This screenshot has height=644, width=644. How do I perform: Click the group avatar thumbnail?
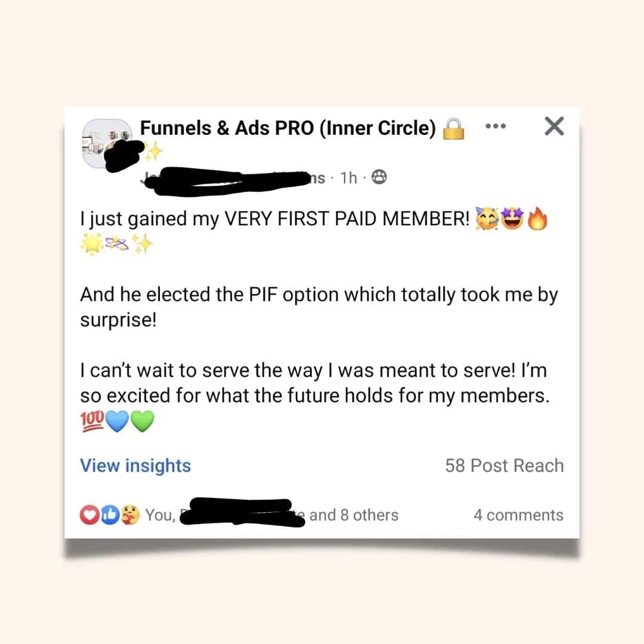[x=106, y=143]
